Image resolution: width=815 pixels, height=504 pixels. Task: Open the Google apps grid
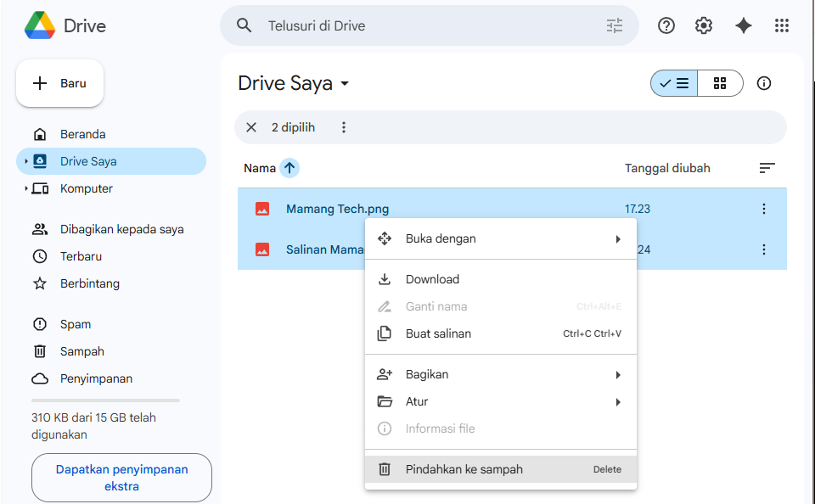tap(781, 25)
